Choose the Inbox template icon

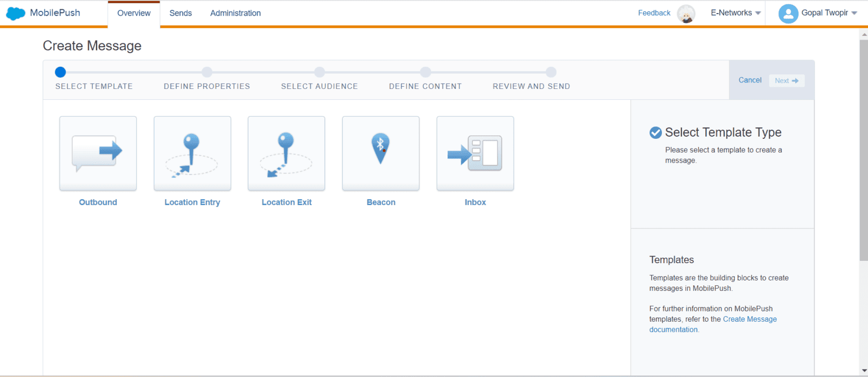point(475,153)
